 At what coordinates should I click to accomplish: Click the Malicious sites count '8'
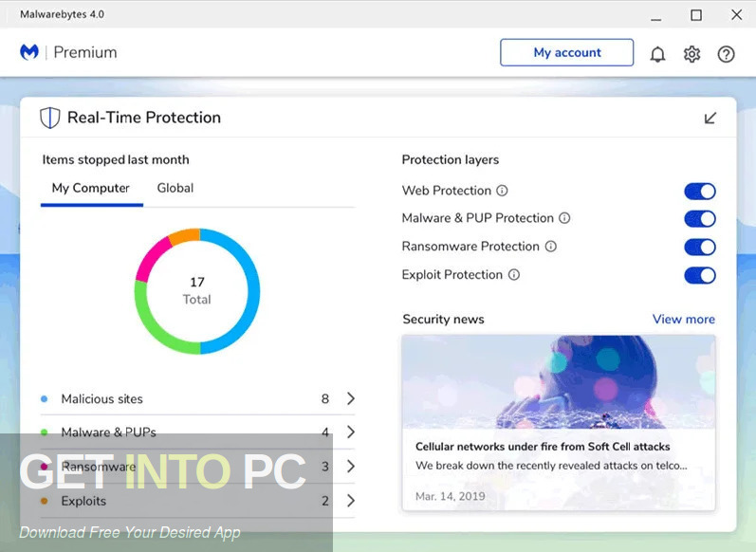(x=325, y=398)
